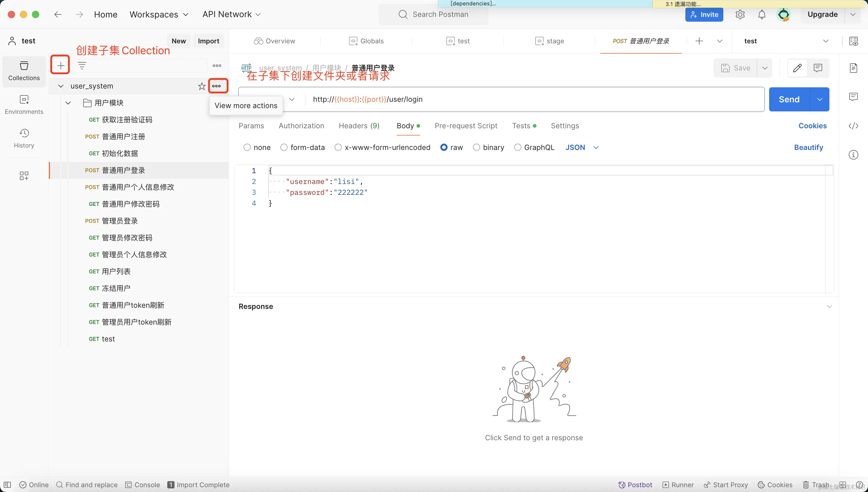Open the History sidebar panel
Screen dimensions: 868x492
click(x=24, y=138)
